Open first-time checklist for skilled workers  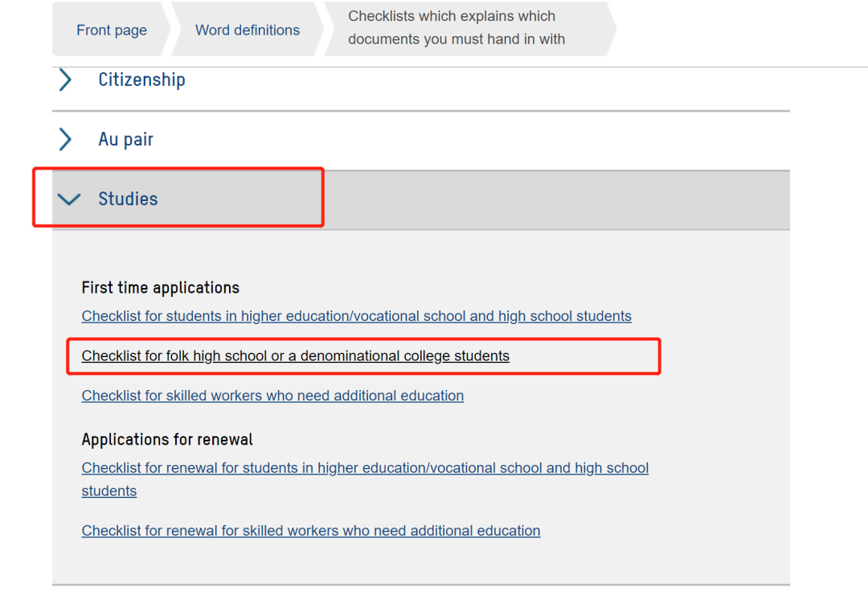[272, 396]
